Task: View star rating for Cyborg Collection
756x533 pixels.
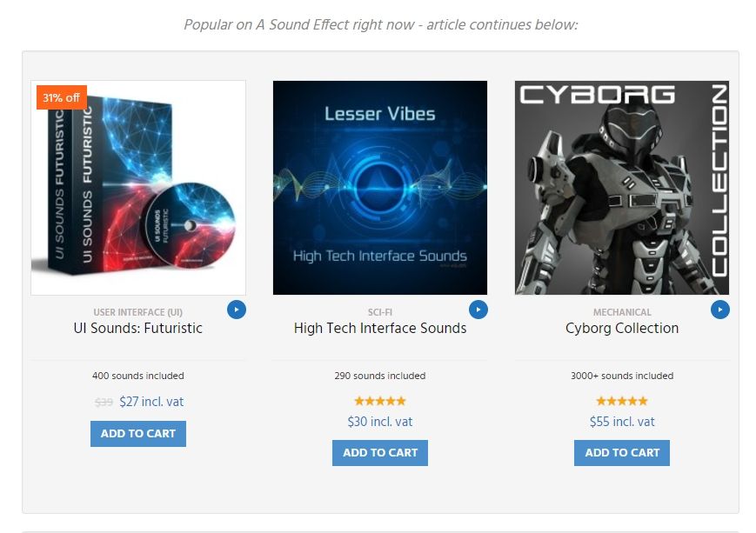Action: [622, 401]
